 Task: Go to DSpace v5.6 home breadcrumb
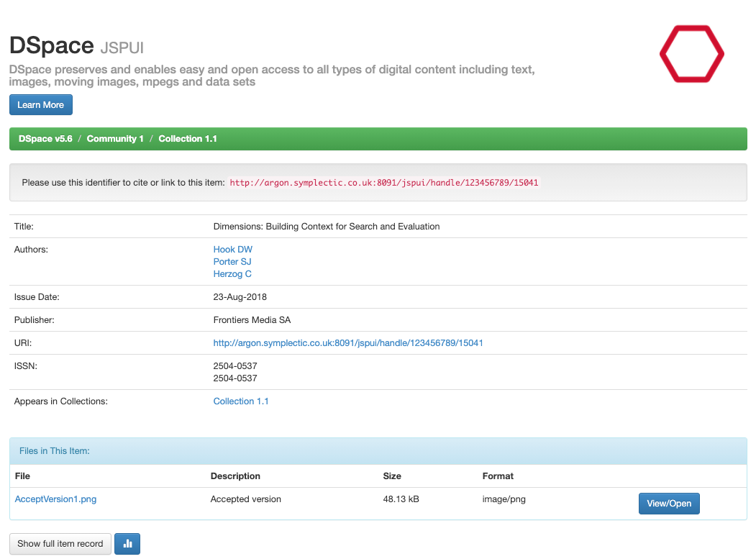tap(45, 139)
